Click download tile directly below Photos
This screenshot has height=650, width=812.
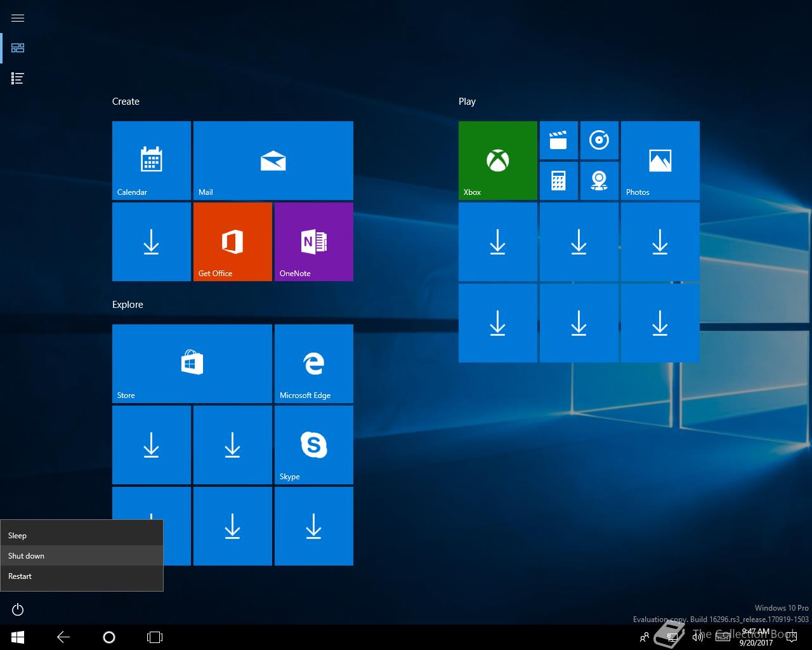click(x=660, y=242)
